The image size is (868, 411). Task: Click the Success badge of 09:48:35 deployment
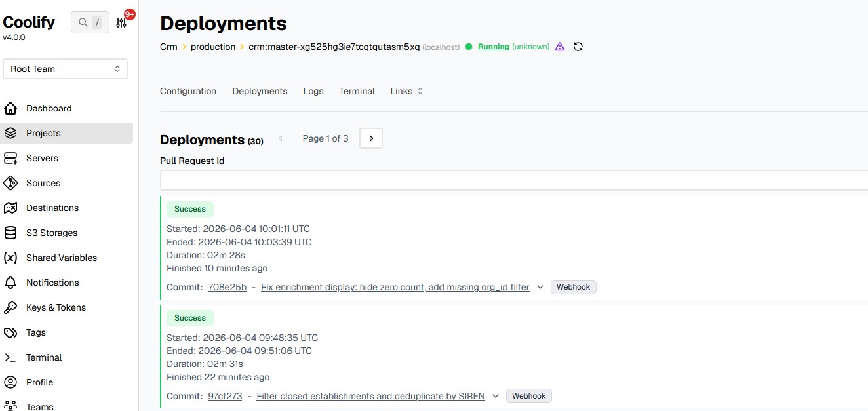(x=190, y=318)
